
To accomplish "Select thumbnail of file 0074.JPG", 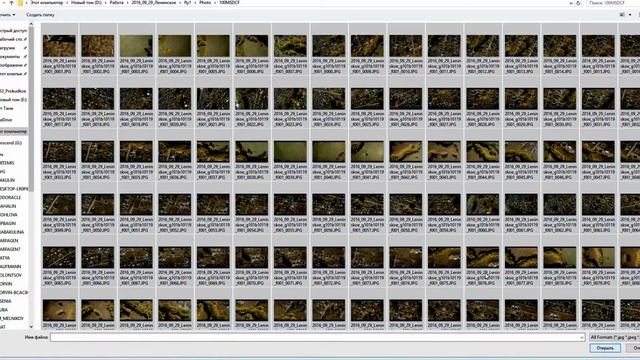I will coord(406,258).
